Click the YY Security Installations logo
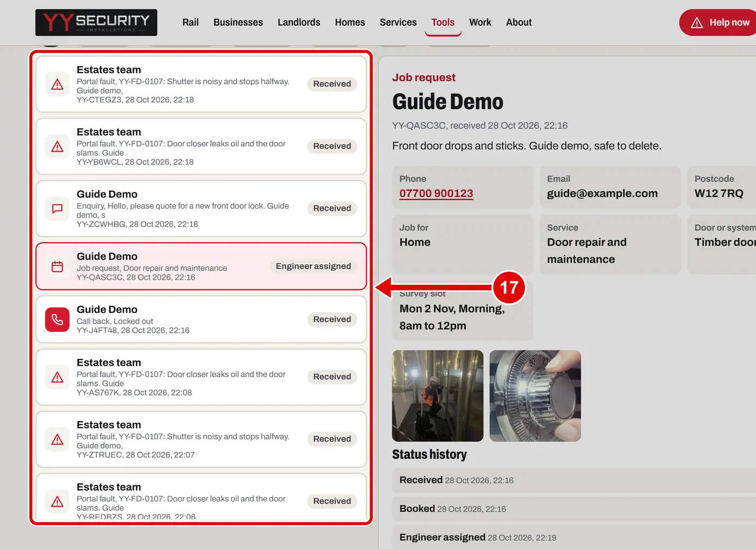Image resolution: width=756 pixels, height=549 pixels. [x=96, y=22]
